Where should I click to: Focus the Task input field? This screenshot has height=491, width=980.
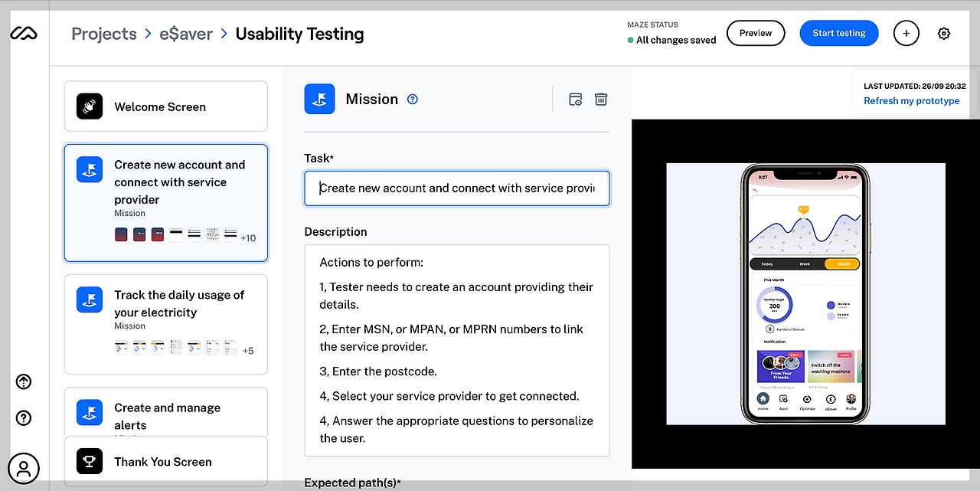pos(457,188)
